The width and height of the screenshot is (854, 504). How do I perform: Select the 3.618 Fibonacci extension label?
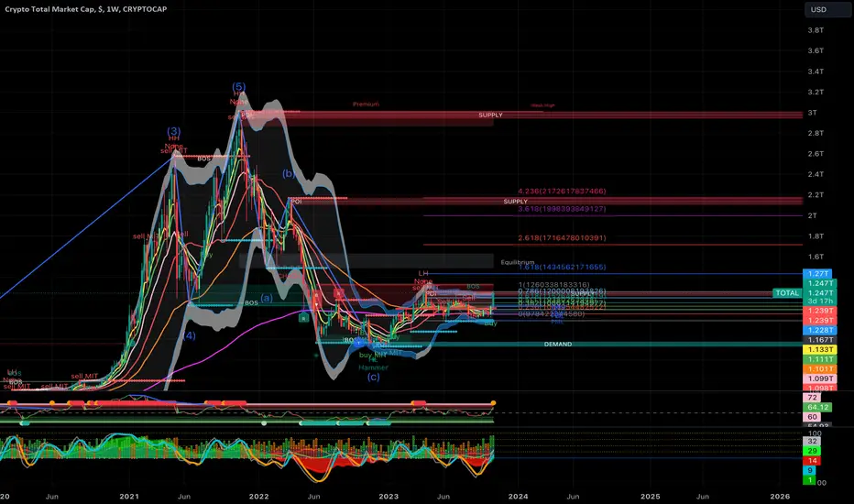point(562,209)
